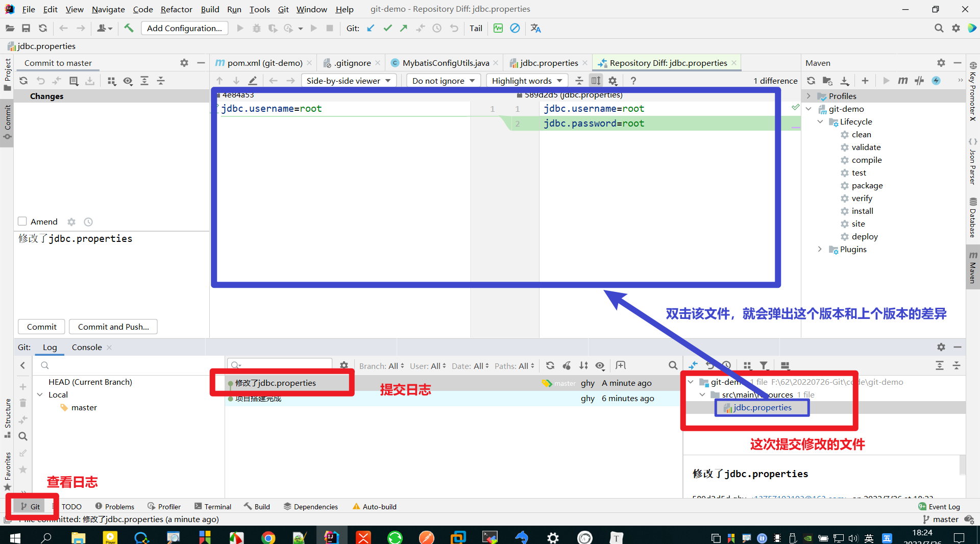Open Google Chrome from taskbar
980x544 pixels.
click(268, 537)
